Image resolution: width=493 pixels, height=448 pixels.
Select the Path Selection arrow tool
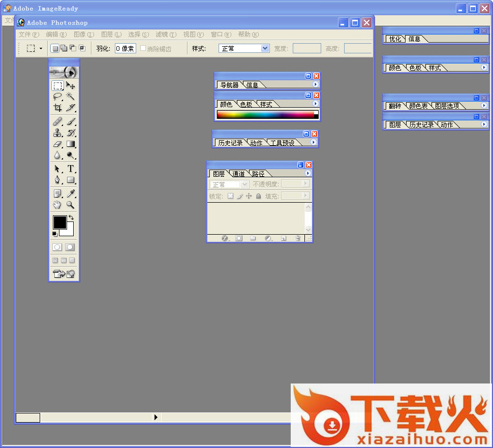pyautogui.click(x=57, y=169)
